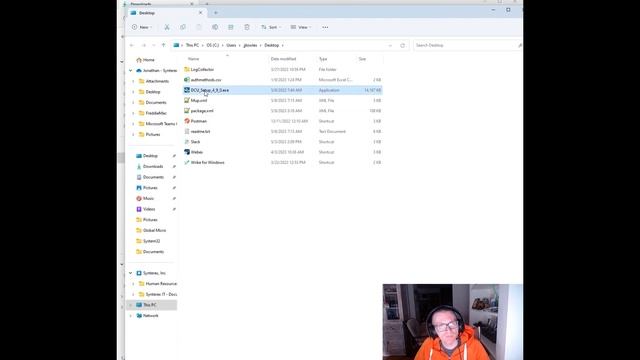Open the Sort dropdown
Screen dimensions: 640x360
[x=271, y=27]
